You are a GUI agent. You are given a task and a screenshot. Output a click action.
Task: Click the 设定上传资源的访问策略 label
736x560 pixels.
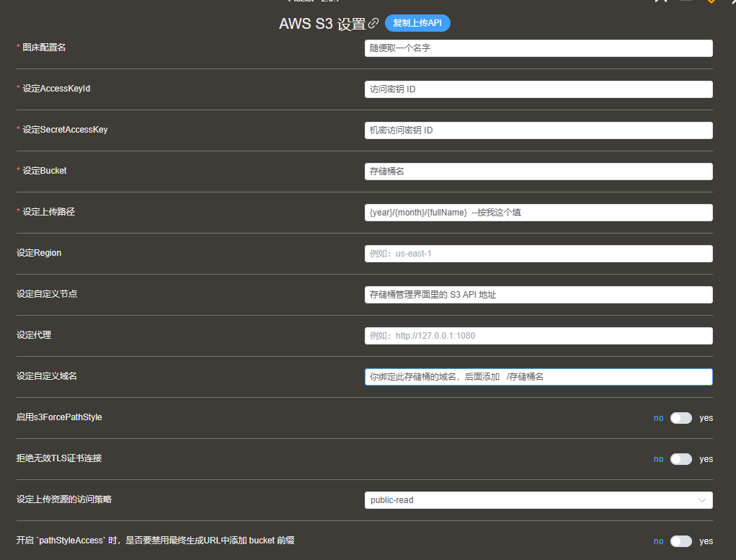pyautogui.click(x=64, y=499)
